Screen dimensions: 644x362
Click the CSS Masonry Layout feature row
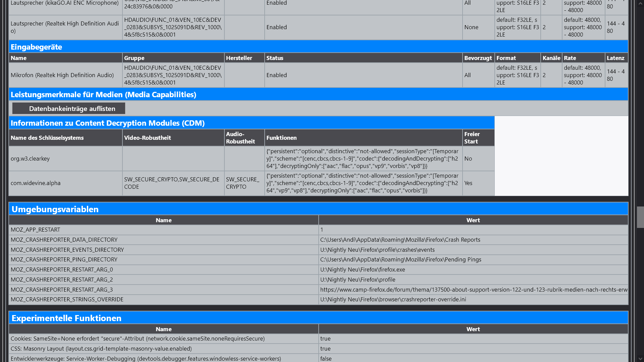pyautogui.click(x=101, y=349)
